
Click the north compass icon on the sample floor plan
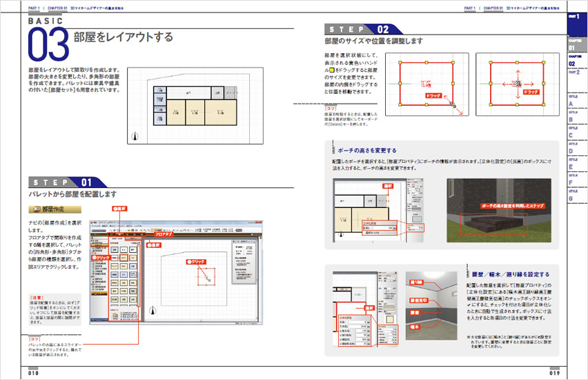pos(135,136)
